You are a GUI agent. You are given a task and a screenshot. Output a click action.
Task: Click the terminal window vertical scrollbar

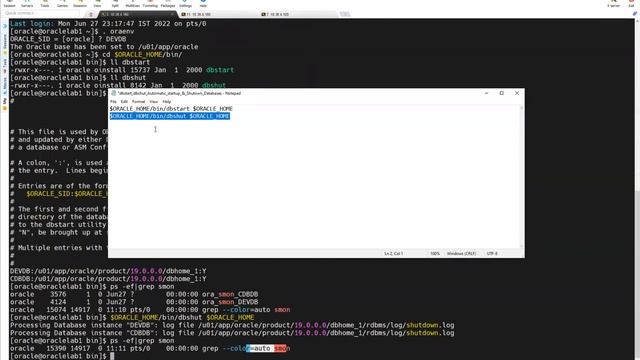pos(637,189)
